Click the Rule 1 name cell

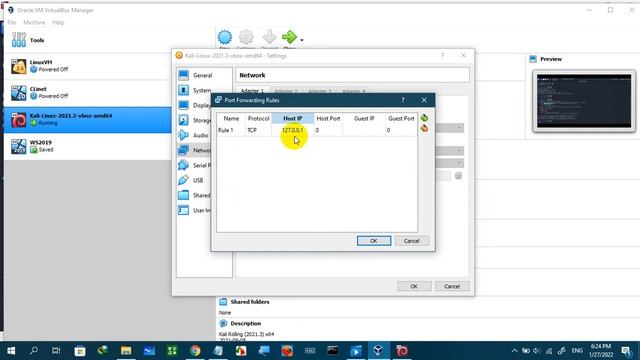[x=231, y=130]
